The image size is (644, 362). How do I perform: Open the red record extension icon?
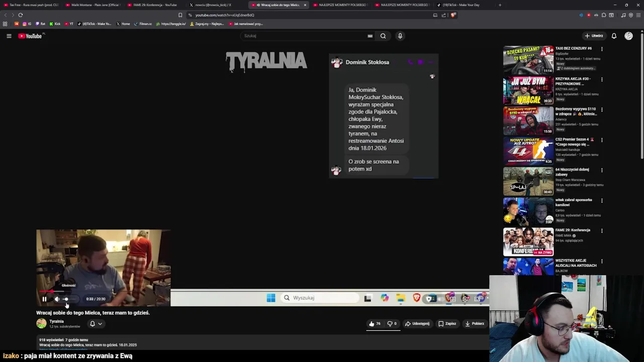pos(589,15)
